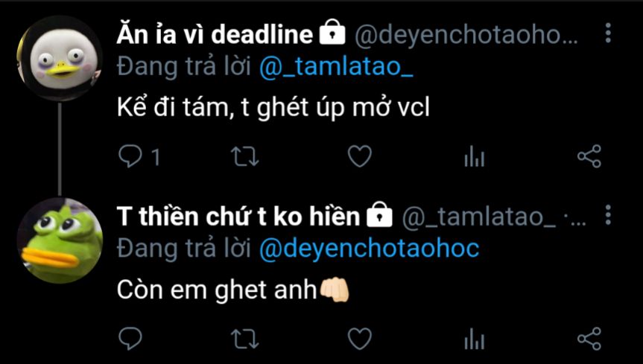Open "T thiền chứ t ko hiền" profile name
This screenshot has width=643, height=364.
[238, 216]
